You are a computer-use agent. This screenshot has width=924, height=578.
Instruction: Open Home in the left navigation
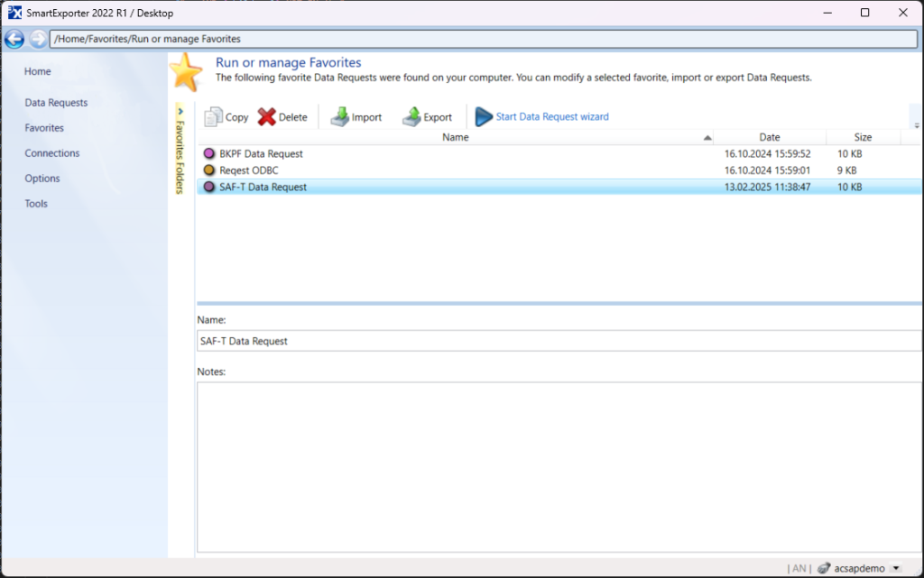pyautogui.click(x=38, y=71)
